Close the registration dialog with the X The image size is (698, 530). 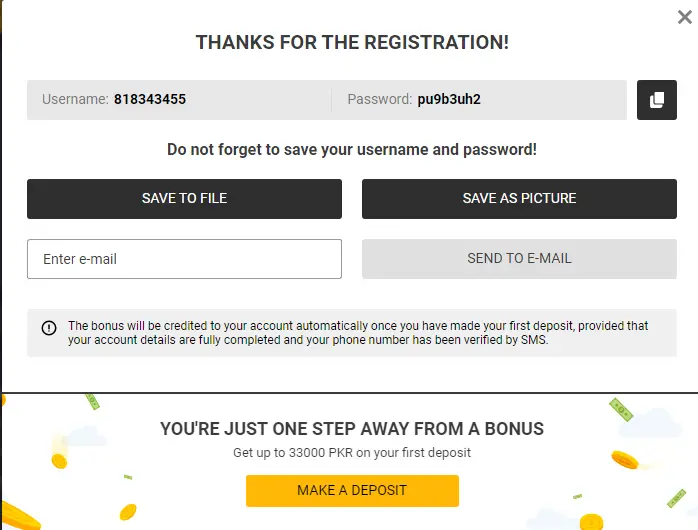tap(683, 17)
